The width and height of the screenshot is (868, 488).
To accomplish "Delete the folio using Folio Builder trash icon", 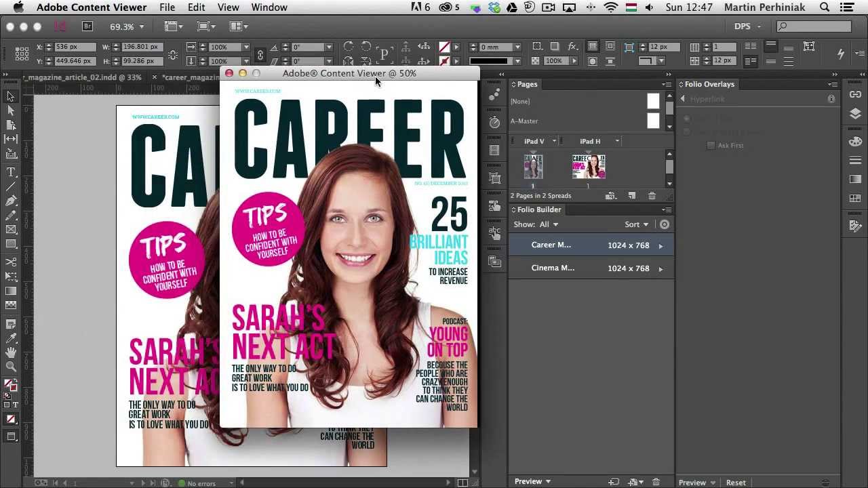I will 656,482.
